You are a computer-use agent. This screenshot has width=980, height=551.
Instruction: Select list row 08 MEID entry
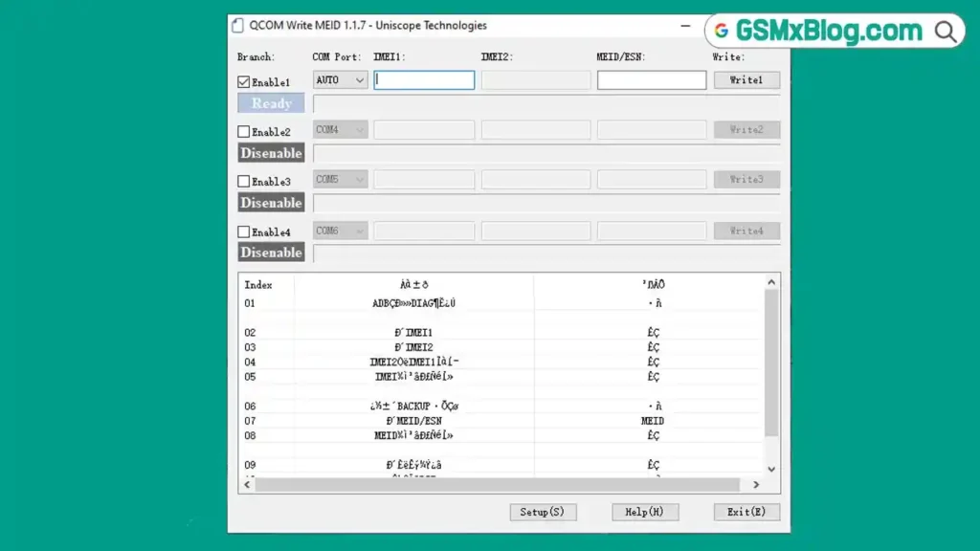pos(501,435)
